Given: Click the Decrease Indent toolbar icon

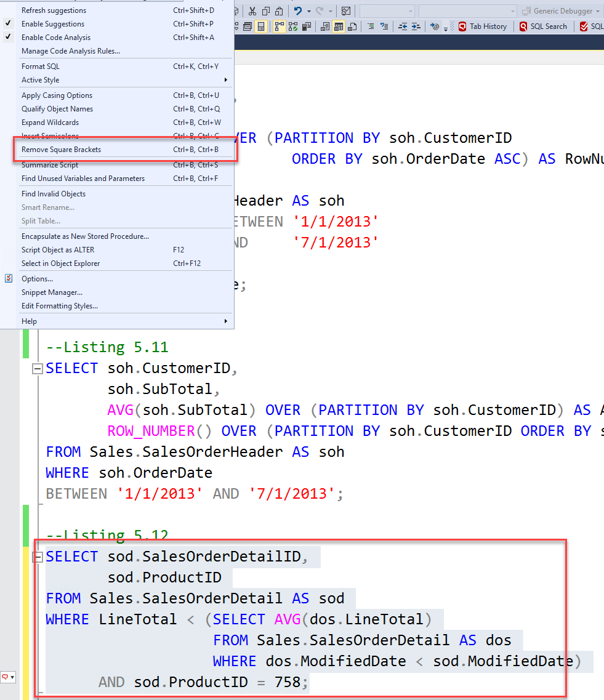Looking at the screenshot, I should pos(403,26).
